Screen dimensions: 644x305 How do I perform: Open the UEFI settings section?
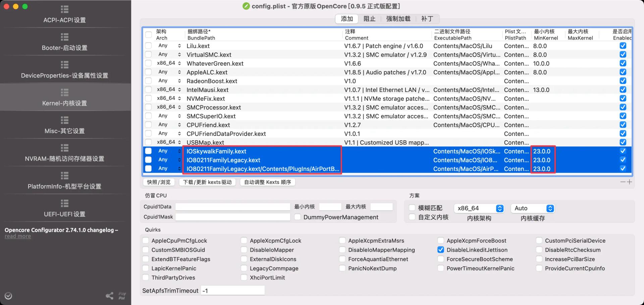[x=65, y=208]
